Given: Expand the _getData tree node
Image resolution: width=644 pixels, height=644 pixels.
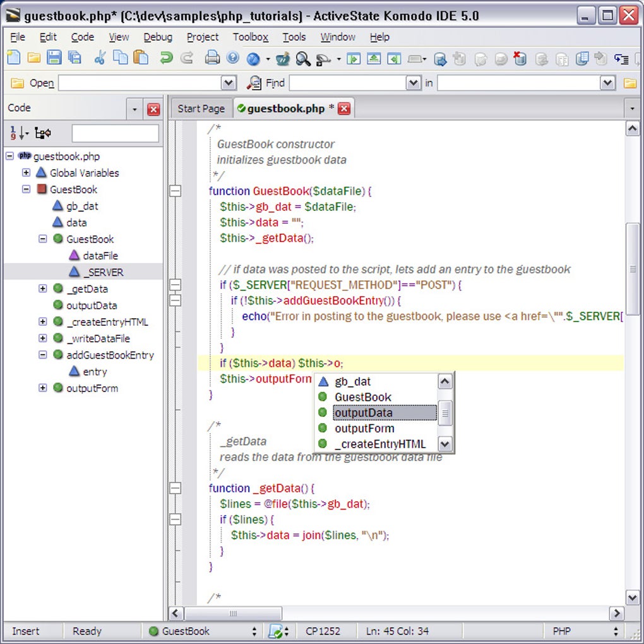Looking at the screenshot, I should click(42, 289).
